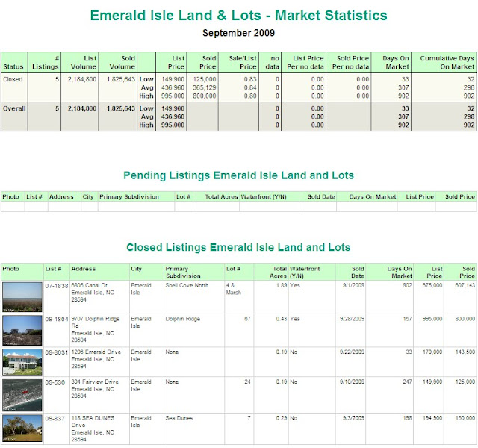Screen dimensions: 478x448
Task: Click list number 09-1804
Action: click(57, 319)
